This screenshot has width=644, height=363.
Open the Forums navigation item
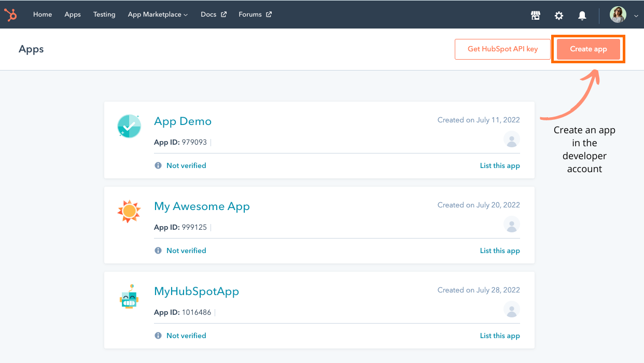[x=251, y=15]
